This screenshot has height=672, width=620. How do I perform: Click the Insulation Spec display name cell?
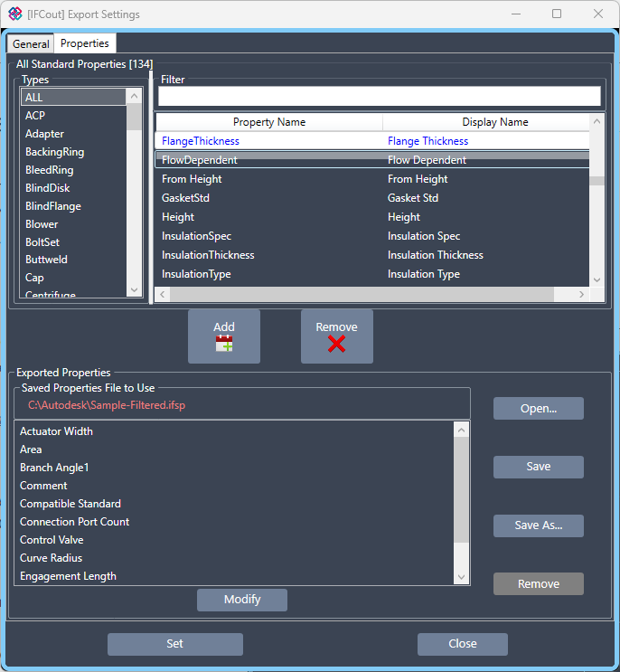(x=424, y=236)
